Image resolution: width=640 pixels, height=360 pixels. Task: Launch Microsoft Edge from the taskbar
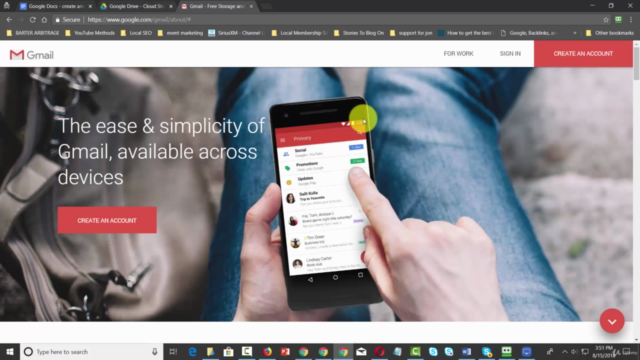[x=192, y=351]
